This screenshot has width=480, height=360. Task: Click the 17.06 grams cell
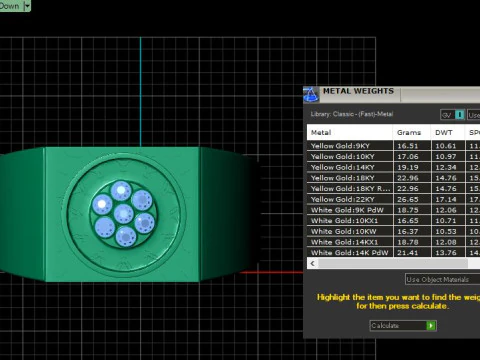pos(412,156)
